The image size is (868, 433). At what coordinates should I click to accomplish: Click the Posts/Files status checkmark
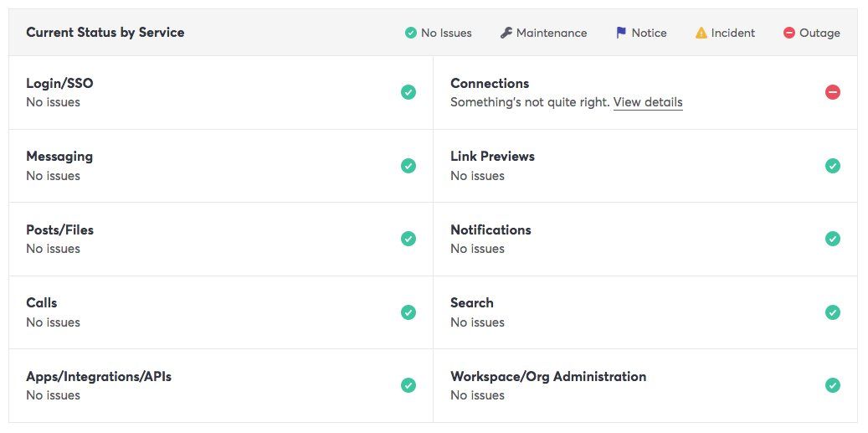click(x=408, y=239)
